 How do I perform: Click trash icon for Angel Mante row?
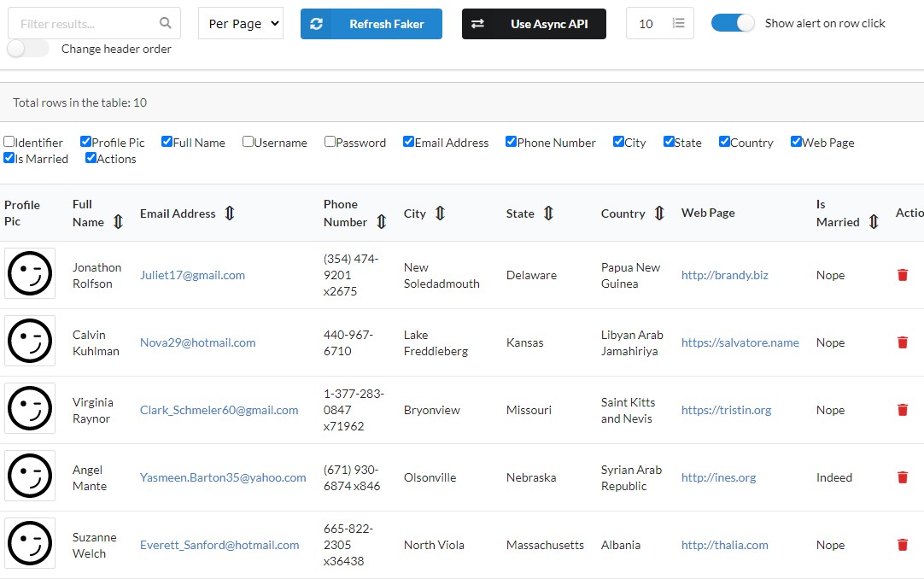pos(902,477)
